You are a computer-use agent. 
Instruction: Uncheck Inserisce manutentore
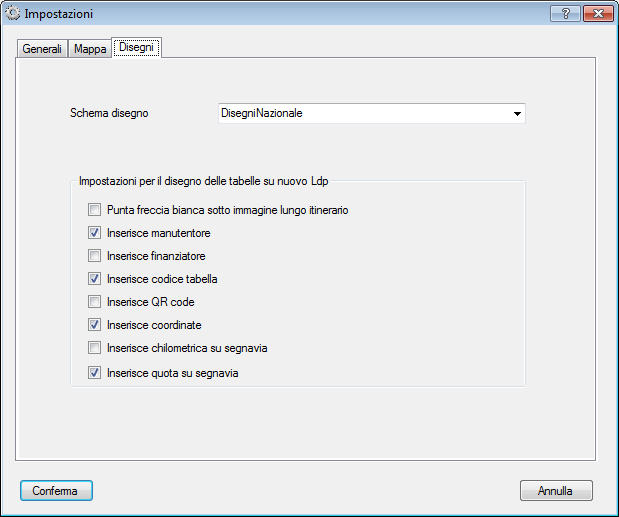click(94, 233)
